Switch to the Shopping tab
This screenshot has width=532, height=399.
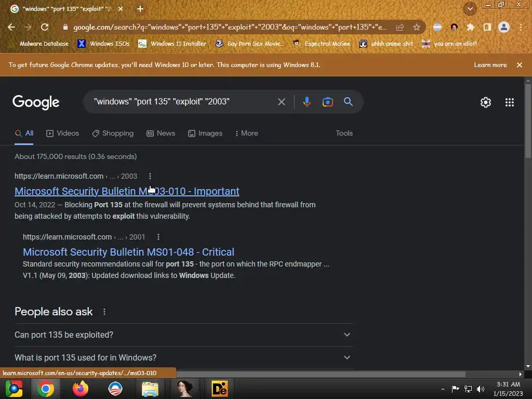point(113,134)
